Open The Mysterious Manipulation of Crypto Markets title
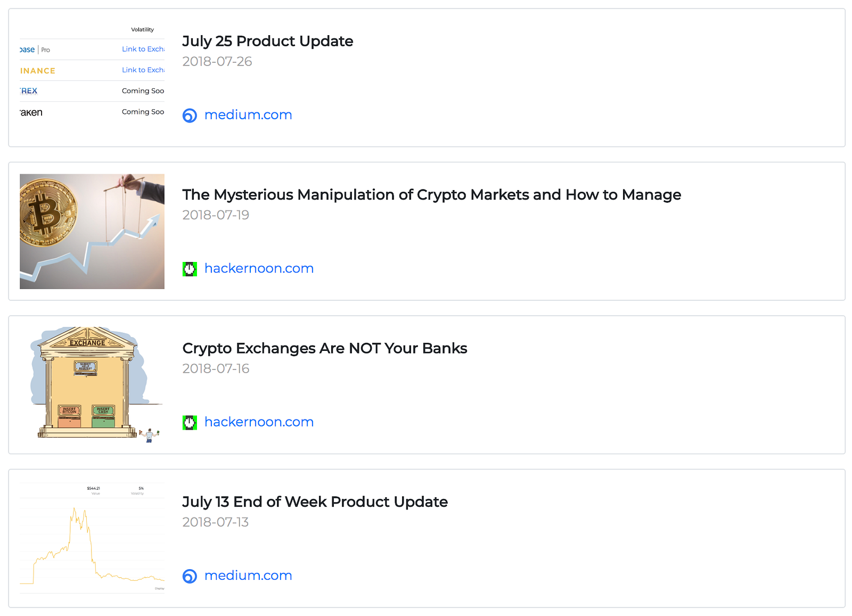 pos(432,195)
